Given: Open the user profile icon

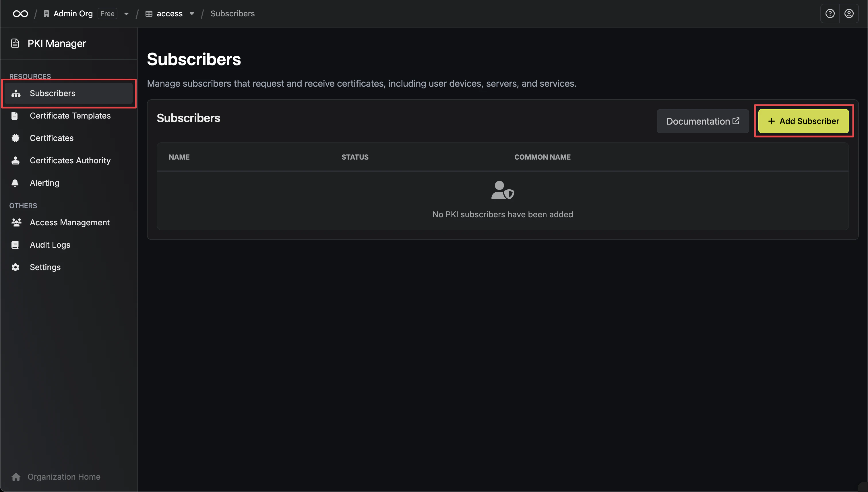Looking at the screenshot, I should click(x=849, y=13).
